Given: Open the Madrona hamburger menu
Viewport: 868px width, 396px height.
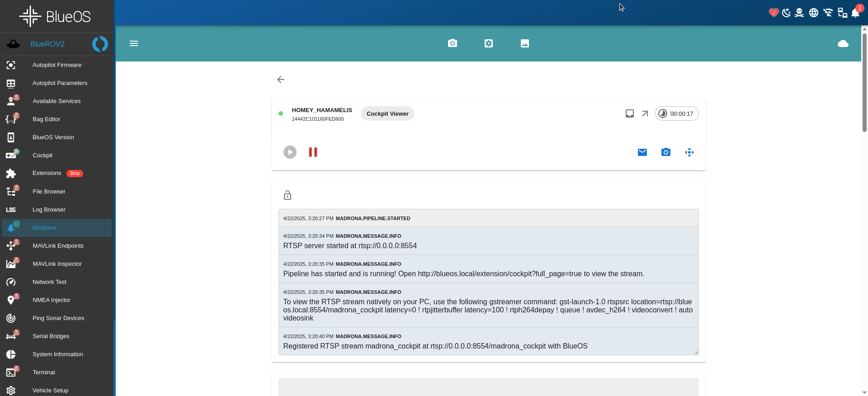Looking at the screenshot, I should 134,43.
